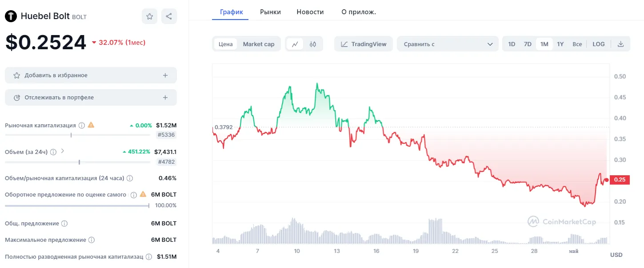
Task: Click the circulating supply progress bar
Action: (77, 205)
